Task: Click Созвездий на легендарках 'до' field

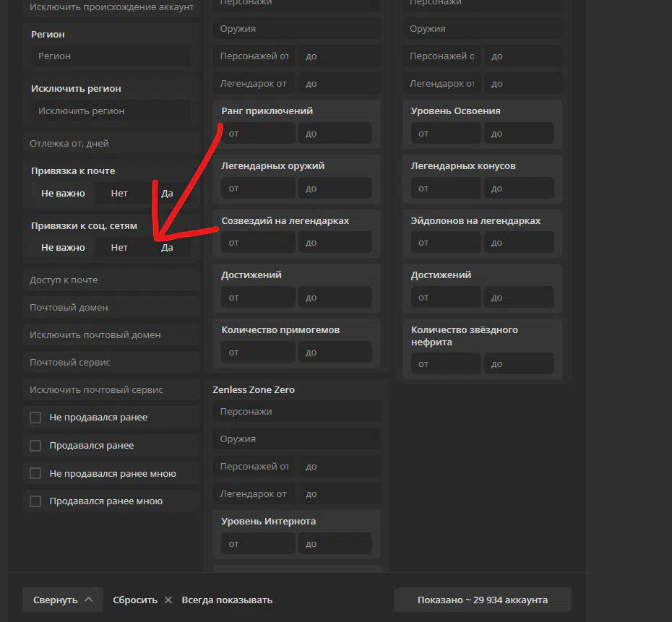Action: [x=335, y=243]
